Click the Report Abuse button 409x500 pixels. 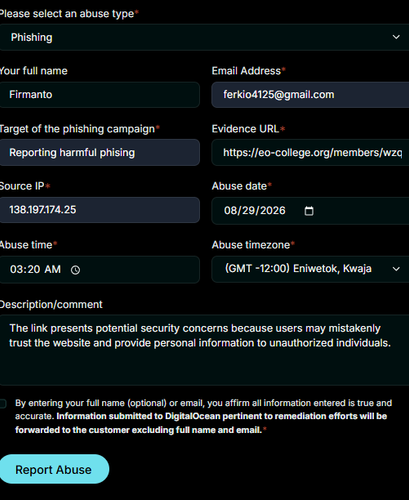(x=54, y=469)
